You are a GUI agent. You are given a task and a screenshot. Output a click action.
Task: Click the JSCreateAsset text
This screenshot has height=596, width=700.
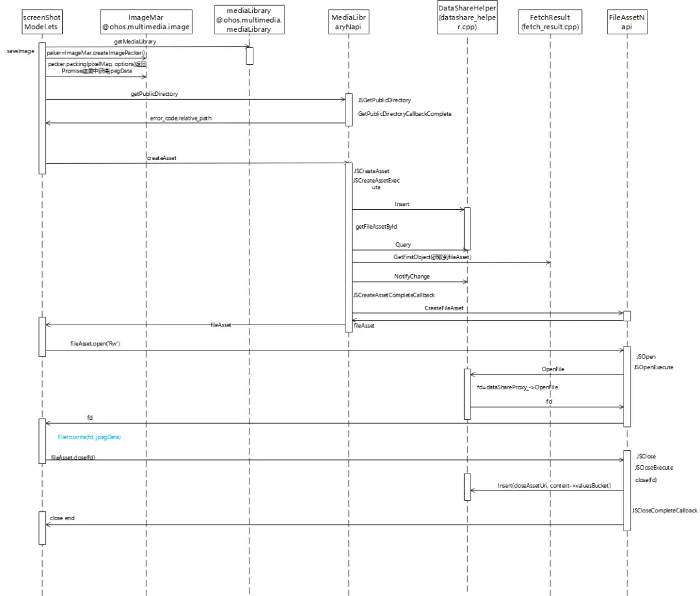pos(371,171)
